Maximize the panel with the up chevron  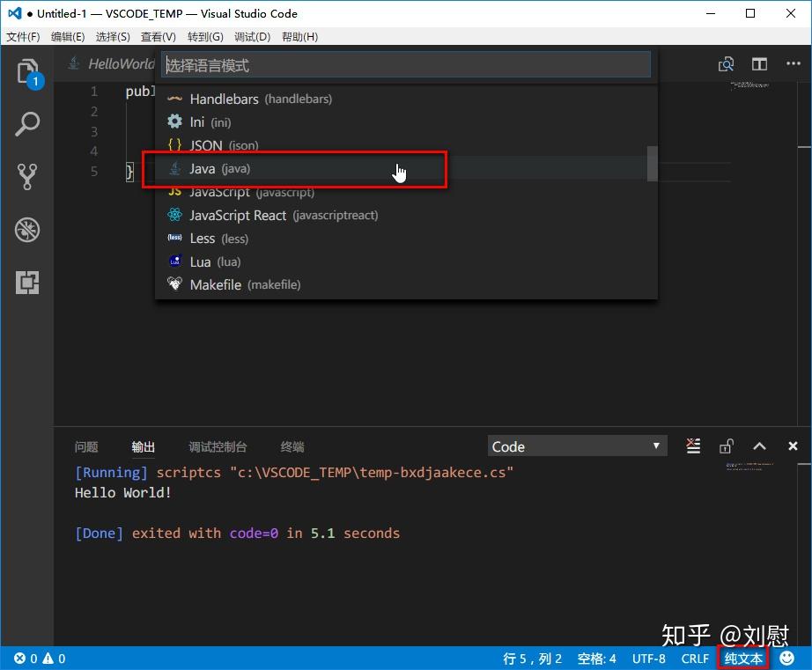[x=759, y=445]
